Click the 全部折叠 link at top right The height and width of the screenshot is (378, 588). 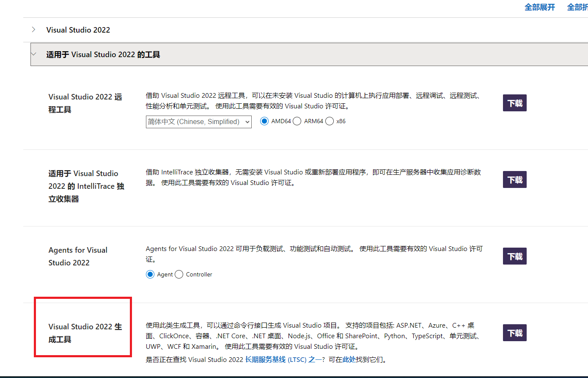coord(577,7)
